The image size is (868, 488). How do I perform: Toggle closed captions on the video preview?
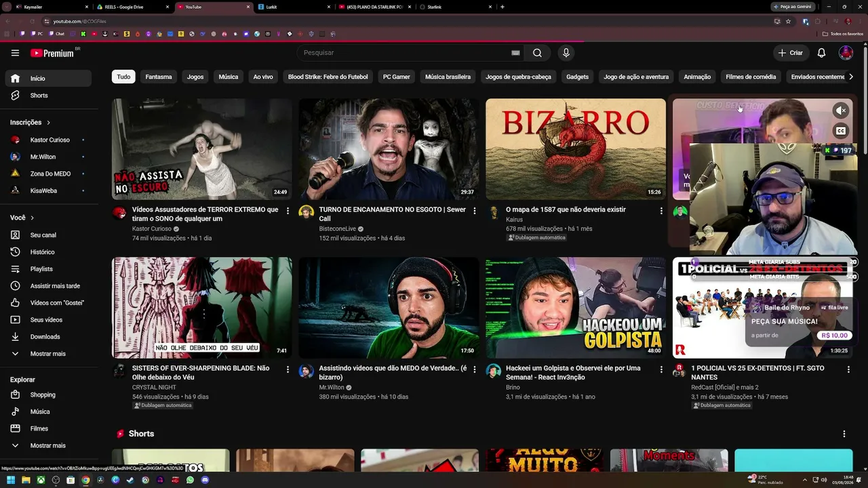pos(841,131)
